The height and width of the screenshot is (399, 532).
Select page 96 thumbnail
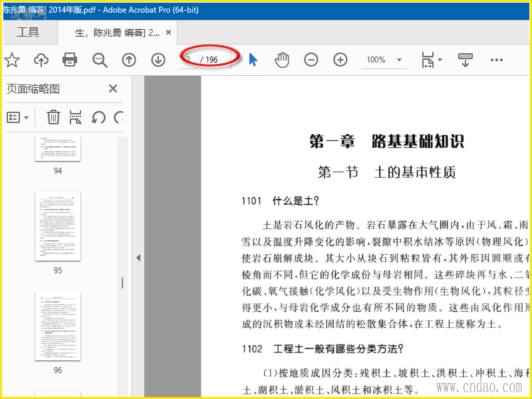coord(58,327)
